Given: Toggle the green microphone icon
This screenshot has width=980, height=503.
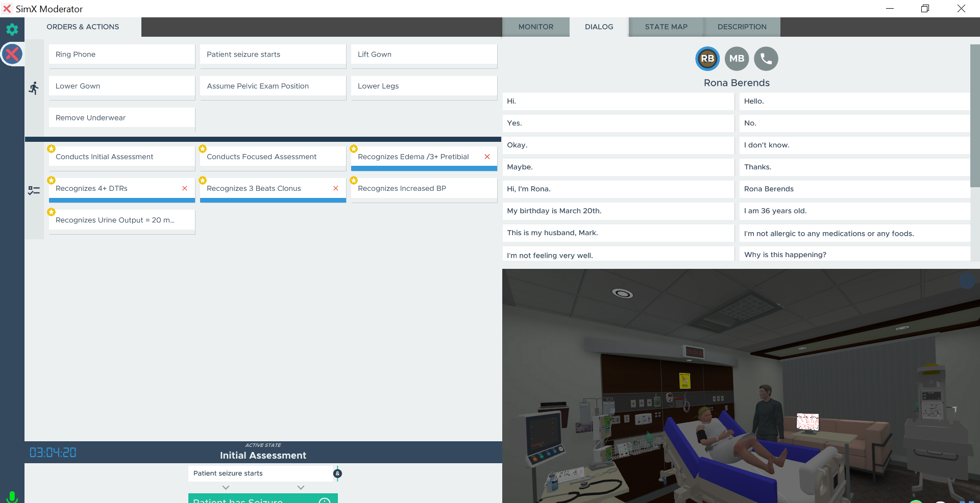Looking at the screenshot, I should tap(12, 496).
